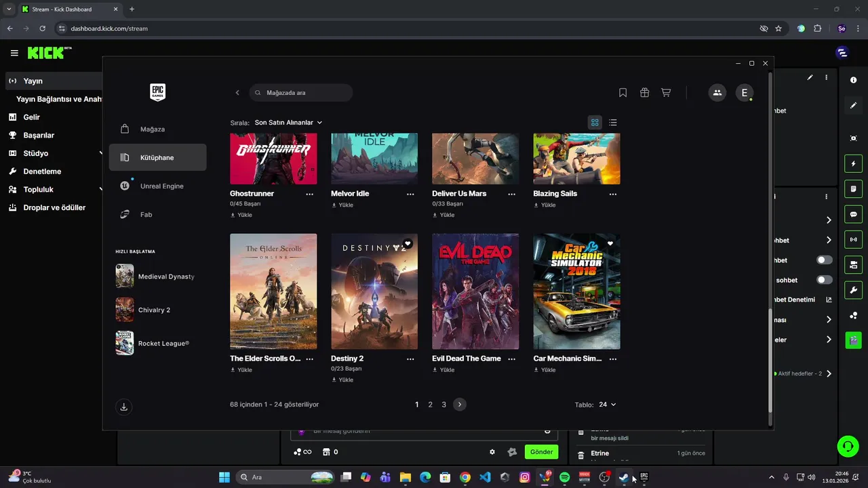Expand the Aktif hedefler chevron
The image size is (868, 488).
[x=829, y=373]
